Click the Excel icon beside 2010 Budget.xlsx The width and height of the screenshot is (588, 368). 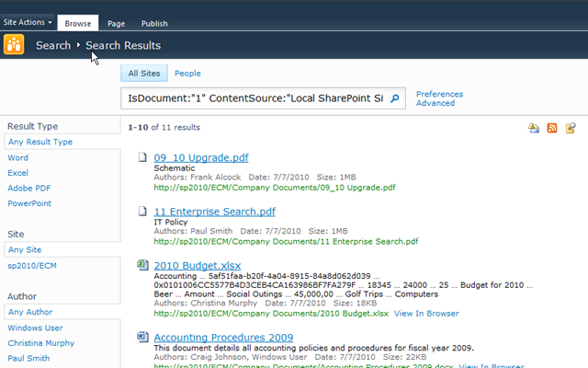[142, 265]
